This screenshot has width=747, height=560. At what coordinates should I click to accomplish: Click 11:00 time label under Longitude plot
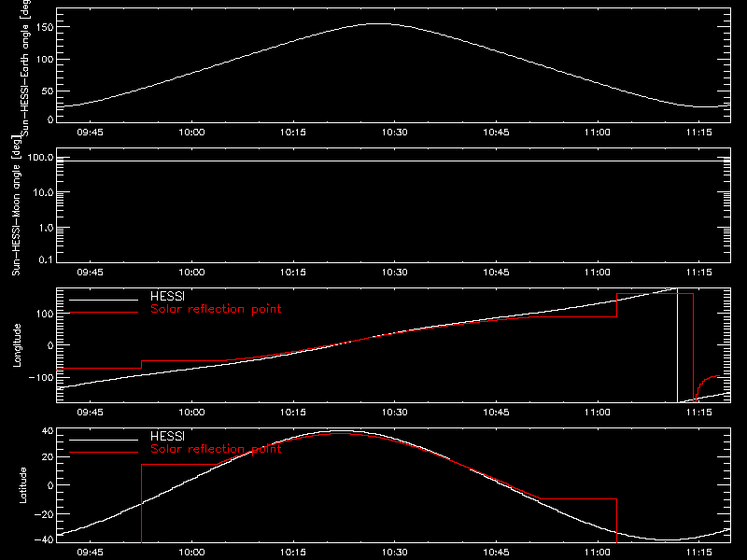[x=598, y=413]
